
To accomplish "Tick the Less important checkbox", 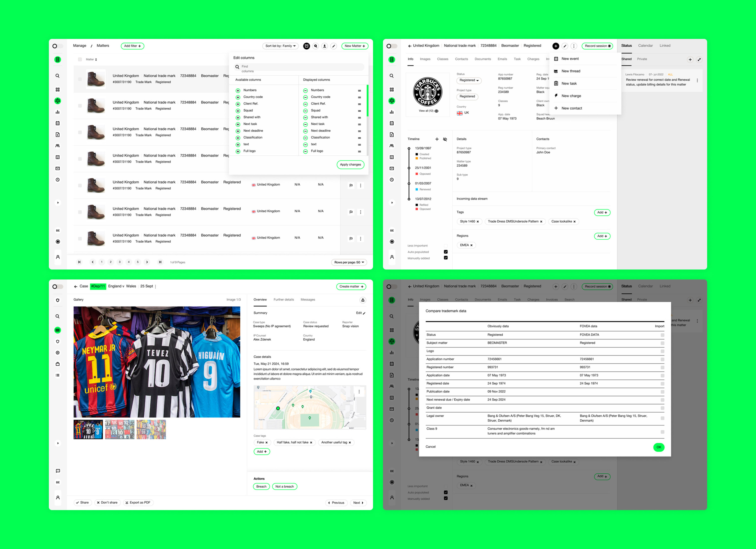I will point(446,246).
